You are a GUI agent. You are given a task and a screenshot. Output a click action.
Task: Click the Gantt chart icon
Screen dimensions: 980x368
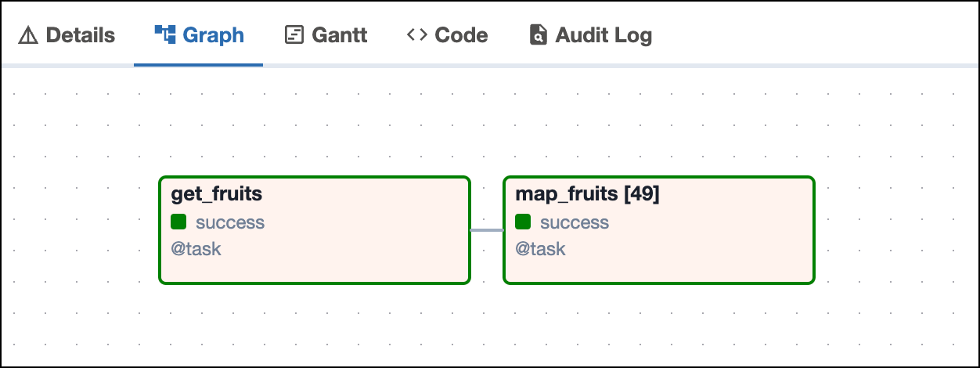coord(294,35)
